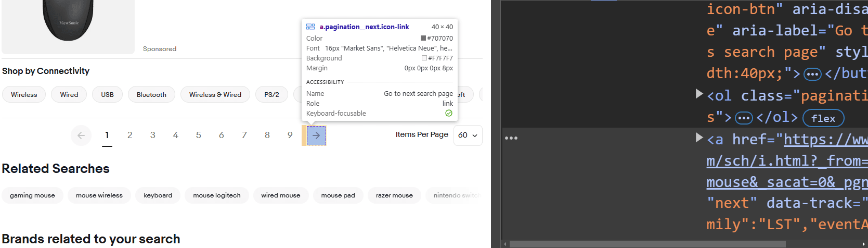Open page 4 of results
Screen dimensions: 868x248
coord(176,135)
